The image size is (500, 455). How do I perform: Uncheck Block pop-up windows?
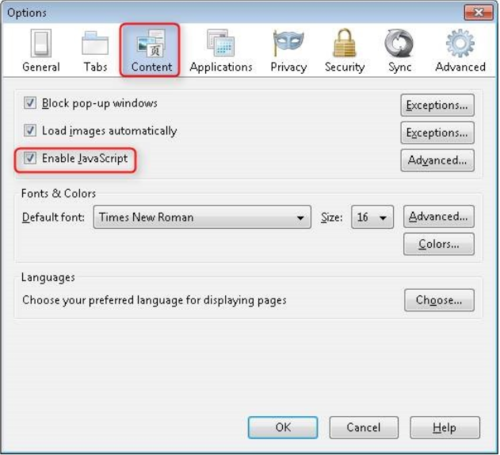pos(30,103)
